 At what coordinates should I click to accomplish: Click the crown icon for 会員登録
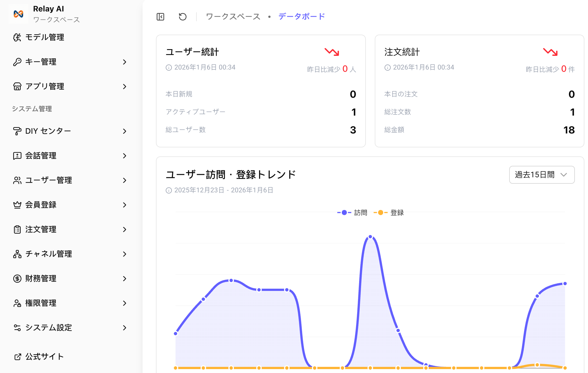pyautogui.click(x=17, y=205)
